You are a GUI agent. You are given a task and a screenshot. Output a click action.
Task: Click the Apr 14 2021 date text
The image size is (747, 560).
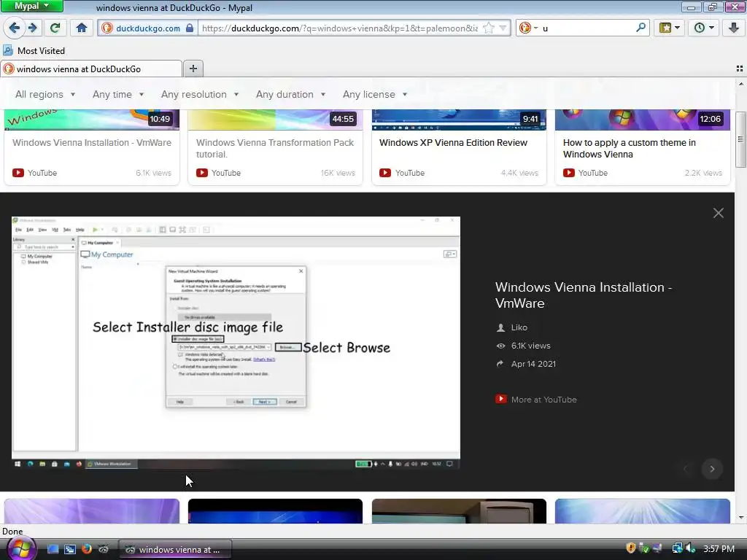click(x=533, y=364)
